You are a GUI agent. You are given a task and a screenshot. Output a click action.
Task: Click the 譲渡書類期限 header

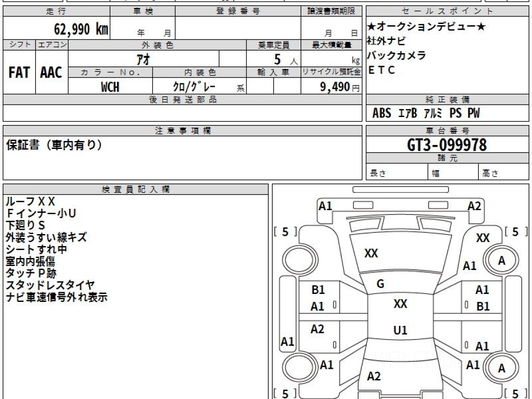coord(332,12)
